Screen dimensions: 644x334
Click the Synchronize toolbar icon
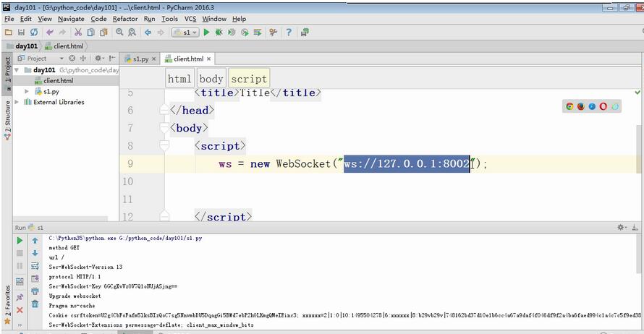pos(34,32)
